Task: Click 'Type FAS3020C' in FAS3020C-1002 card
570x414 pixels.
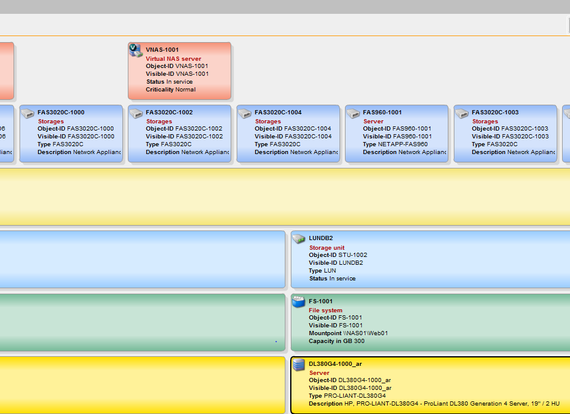Action: [168, 144]
